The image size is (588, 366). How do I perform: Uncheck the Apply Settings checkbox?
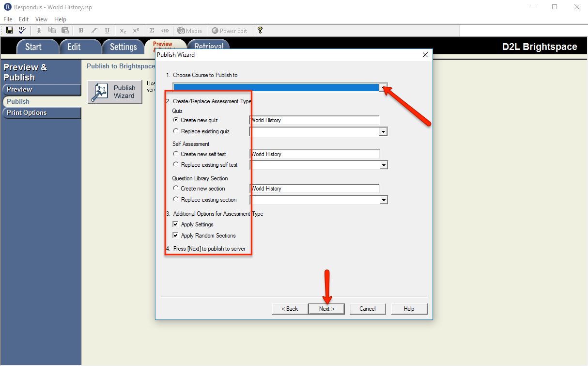[175, 224]
